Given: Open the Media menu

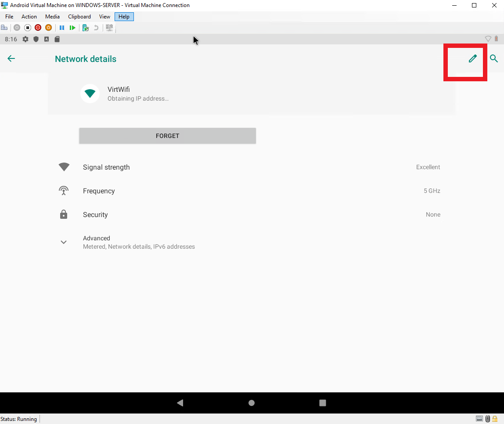Looking at the screenshot, I should pos(52,16).
